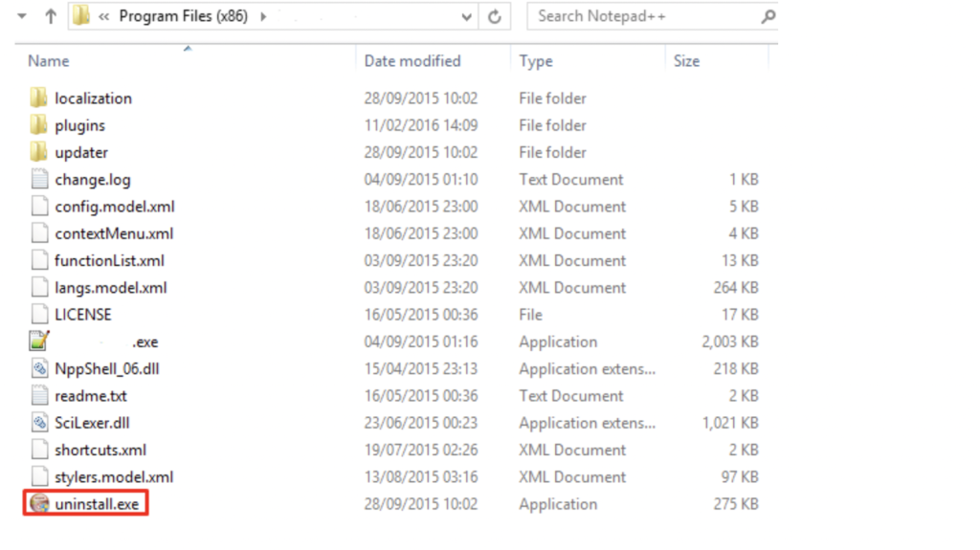Screen dimensions: 980x550
Task: Click the NppShell_06.dll file icon
Action: (x=39, y=369)
